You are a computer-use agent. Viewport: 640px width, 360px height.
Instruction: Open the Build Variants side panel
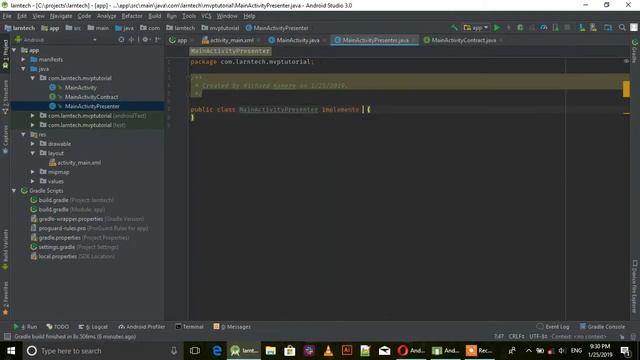(5, 250)
